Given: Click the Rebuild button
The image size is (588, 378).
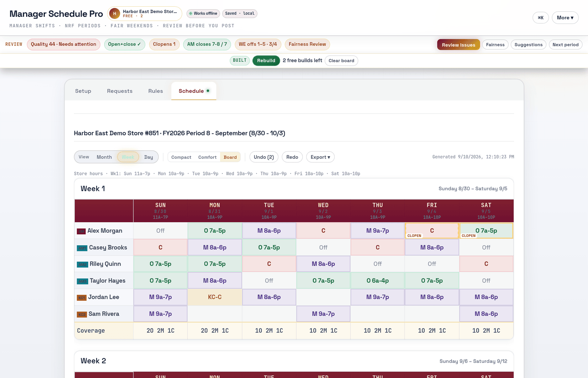Looking at the screenshot, I should 266,60.
